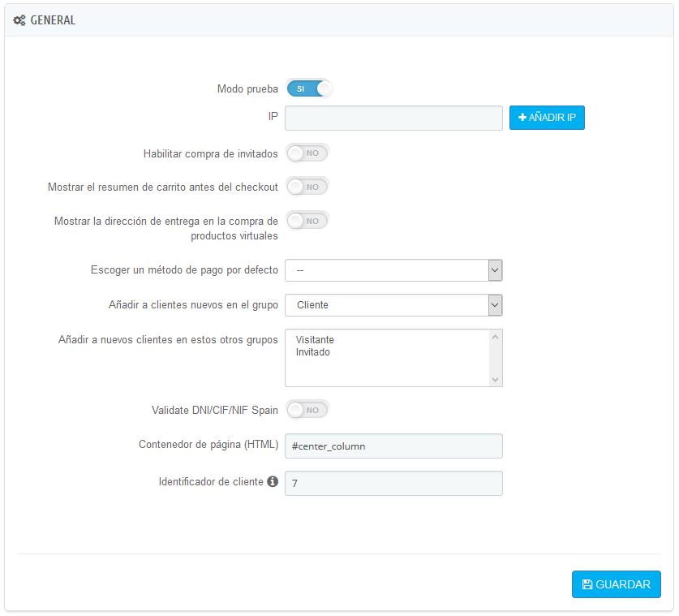Screen dimensions: 679x616
Task: Expand the Cliente group dropdown
Action: click(393, 305)
